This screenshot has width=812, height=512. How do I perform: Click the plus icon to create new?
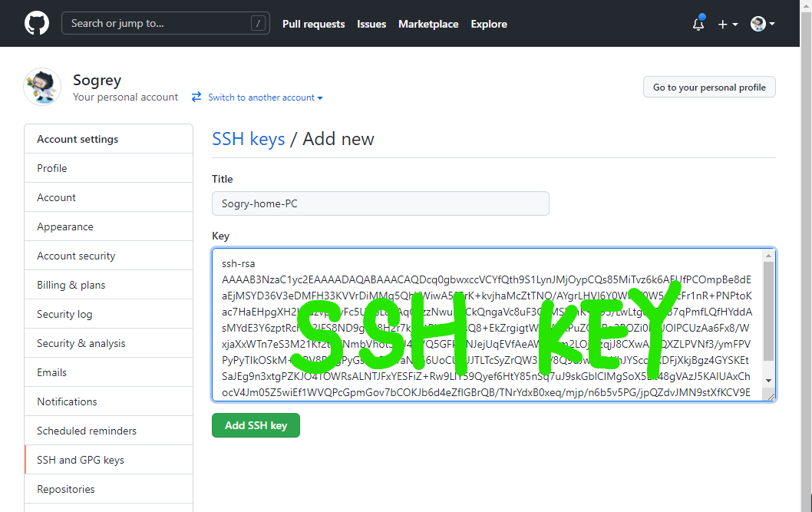click(x=722, y=24)
